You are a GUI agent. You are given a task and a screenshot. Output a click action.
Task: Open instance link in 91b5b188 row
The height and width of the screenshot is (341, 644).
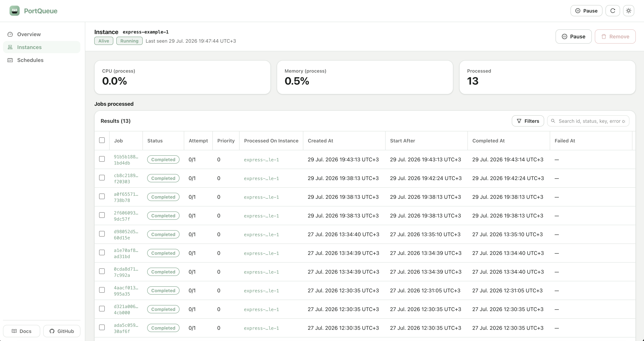pyautogui.click(x=261, y=160)
